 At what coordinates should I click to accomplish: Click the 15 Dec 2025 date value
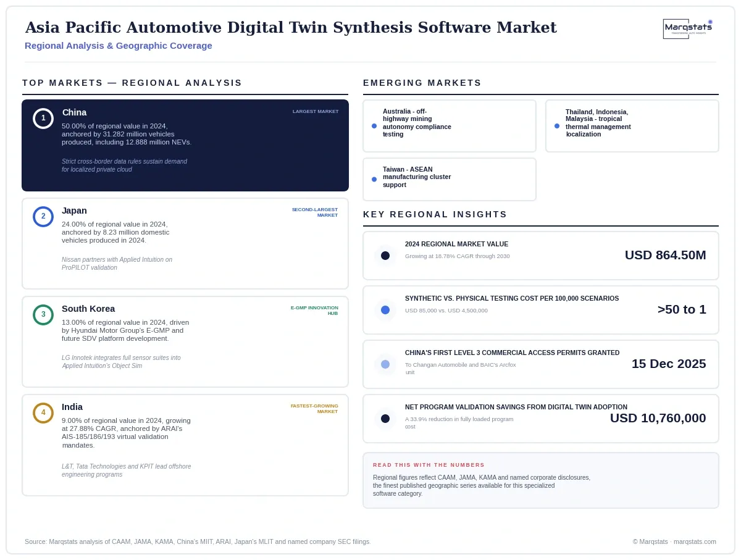(669, 364)
